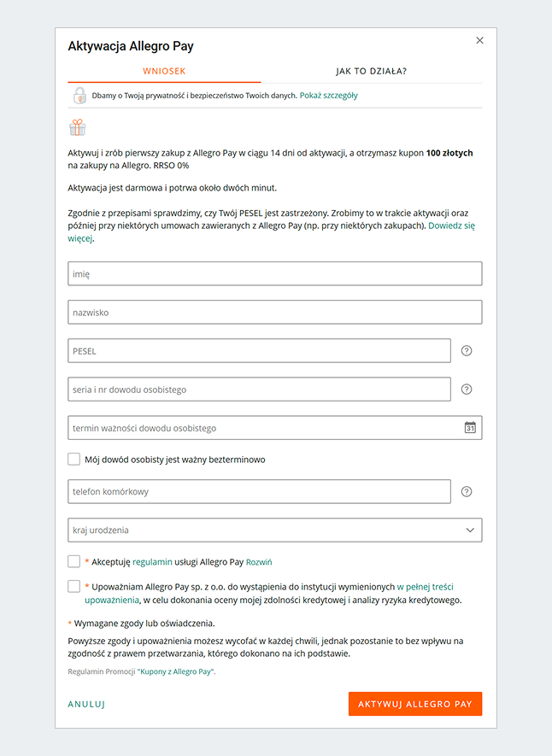Focus the imię input field
The image size is (552, 756).
point(275,274)
